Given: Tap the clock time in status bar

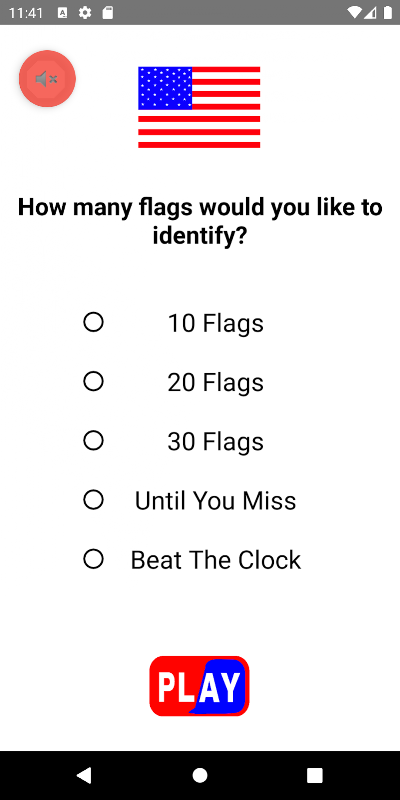Looking at the screenshot, I should point(26,13).
